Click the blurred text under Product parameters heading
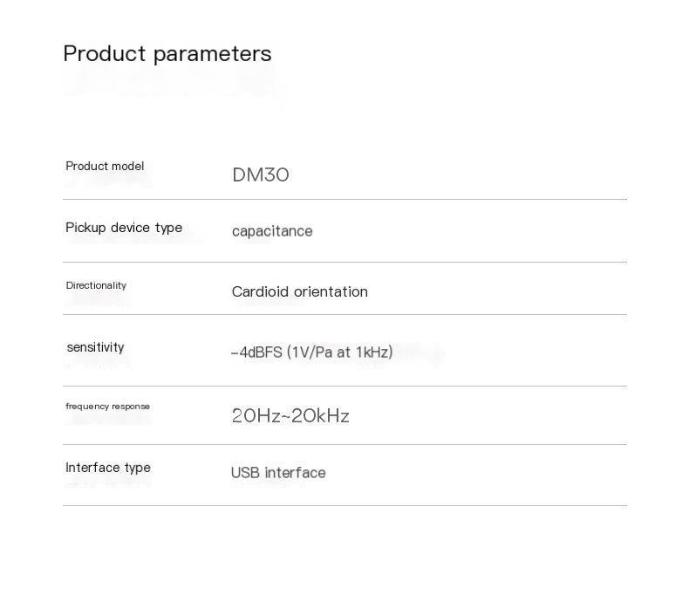Viewport: 689px width, 616px height. click(174, 84)
